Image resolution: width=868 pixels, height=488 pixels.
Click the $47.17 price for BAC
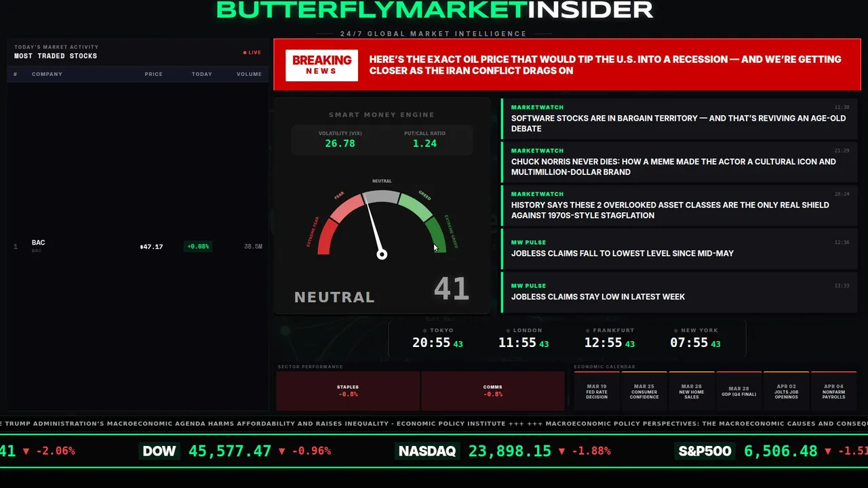click(151, 247)
